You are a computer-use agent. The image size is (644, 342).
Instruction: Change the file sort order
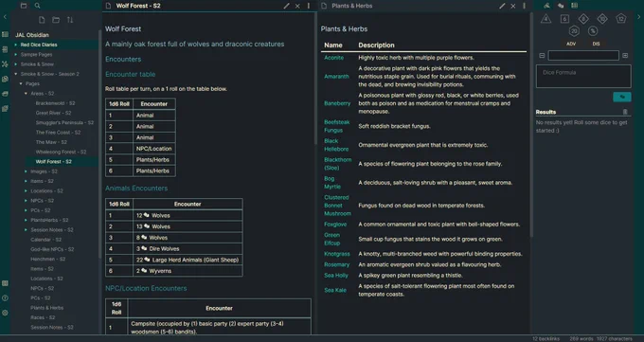70,20
